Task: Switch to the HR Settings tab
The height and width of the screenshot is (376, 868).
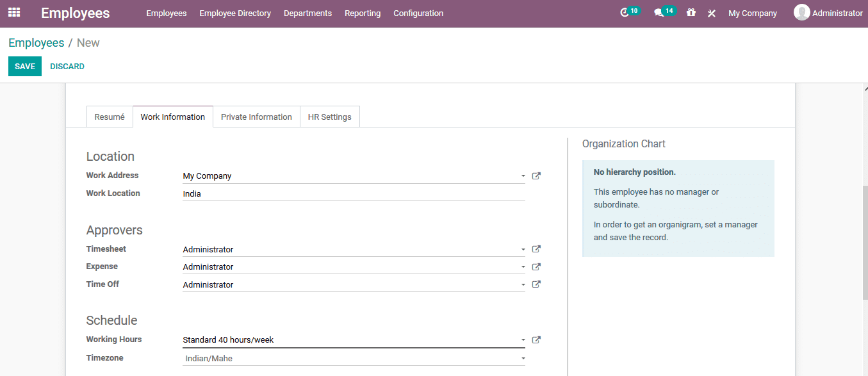Action: click(329, 117)
